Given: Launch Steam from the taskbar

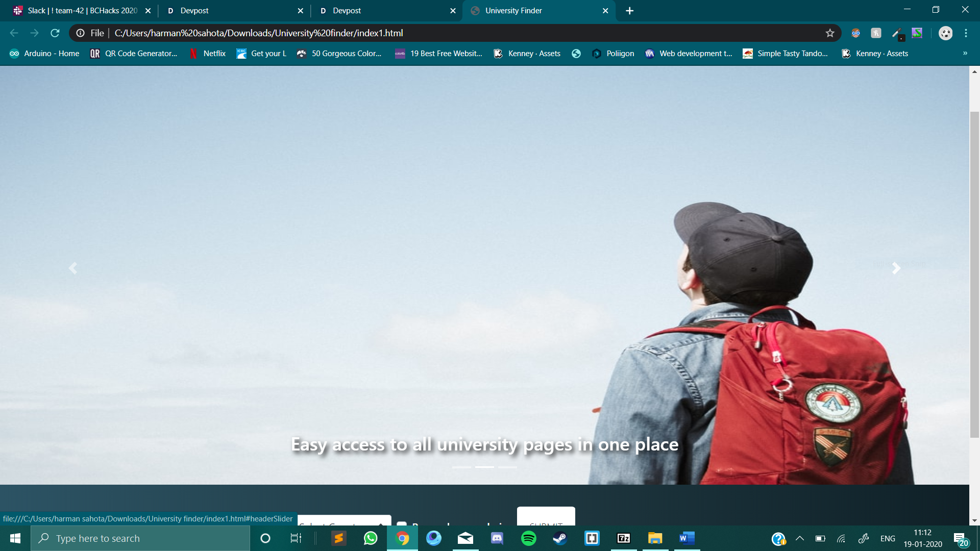Looking at the screenshot, I should 560,538.
